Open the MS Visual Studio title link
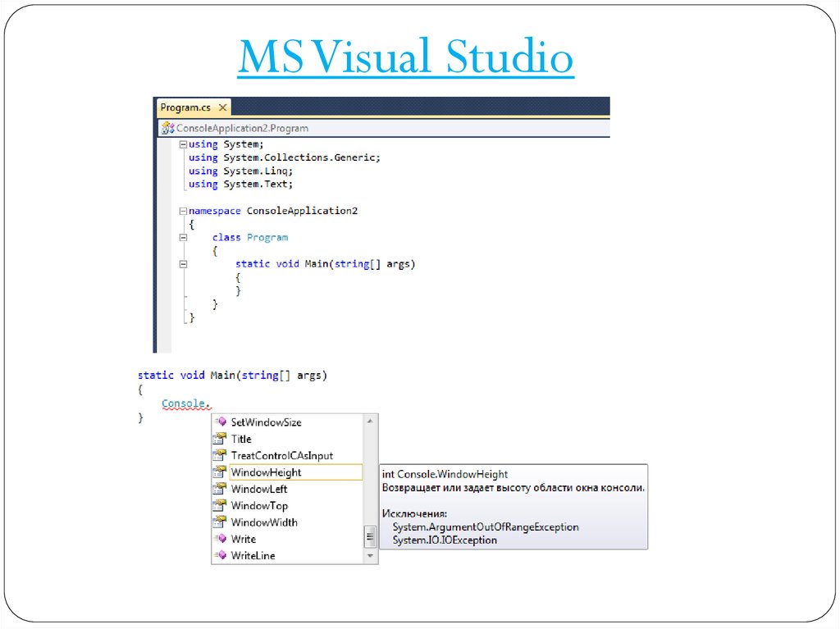840x629 pixels. tap(405, 58)
